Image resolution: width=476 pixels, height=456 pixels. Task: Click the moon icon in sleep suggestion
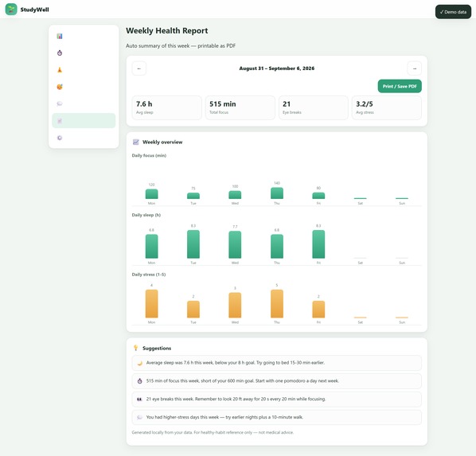click(139, 363)
